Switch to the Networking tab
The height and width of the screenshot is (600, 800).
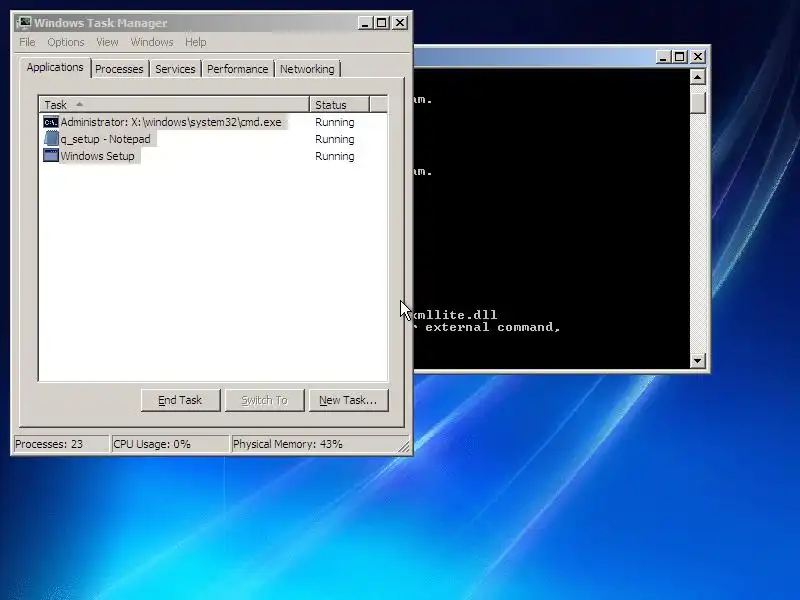[x=307, y=69]
